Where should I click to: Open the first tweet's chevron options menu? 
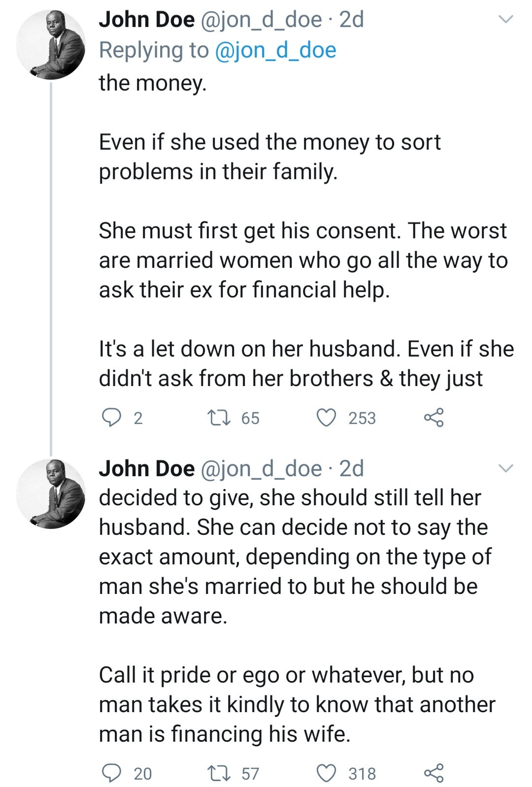pyautogui.click(x=506, y=20)
